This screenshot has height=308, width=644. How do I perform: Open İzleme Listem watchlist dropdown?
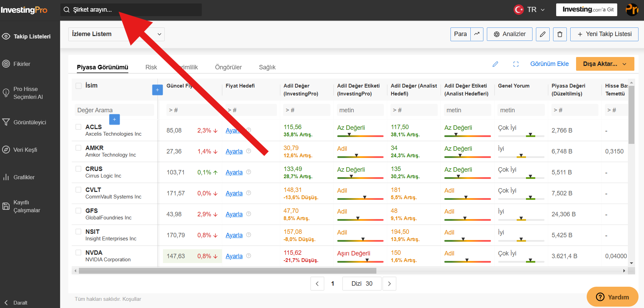116,34
